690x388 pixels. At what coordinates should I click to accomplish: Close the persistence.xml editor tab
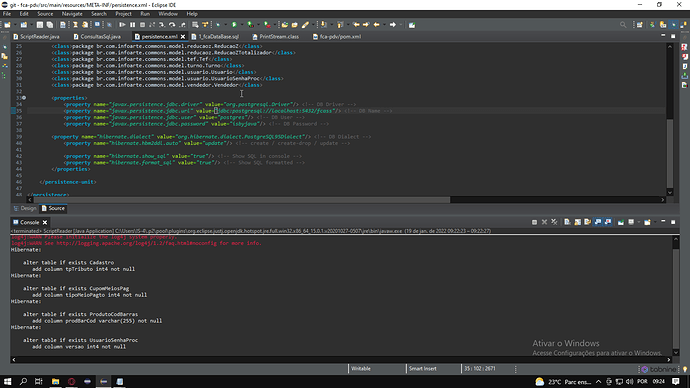[183, 37]
